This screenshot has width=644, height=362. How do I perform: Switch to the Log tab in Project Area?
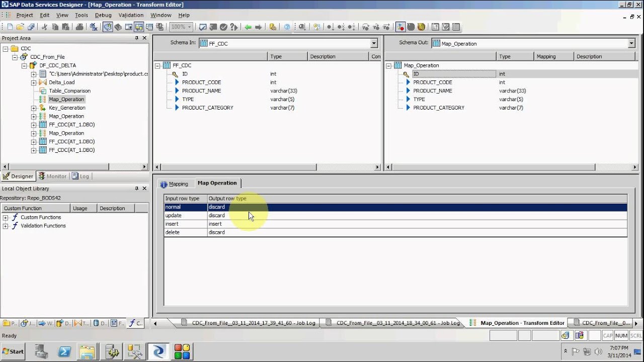(x=80, y=176)
